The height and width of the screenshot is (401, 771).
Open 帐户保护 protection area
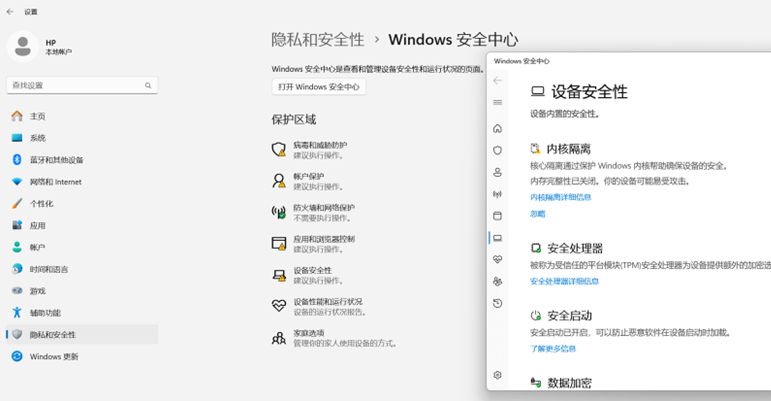click(308, 181)
